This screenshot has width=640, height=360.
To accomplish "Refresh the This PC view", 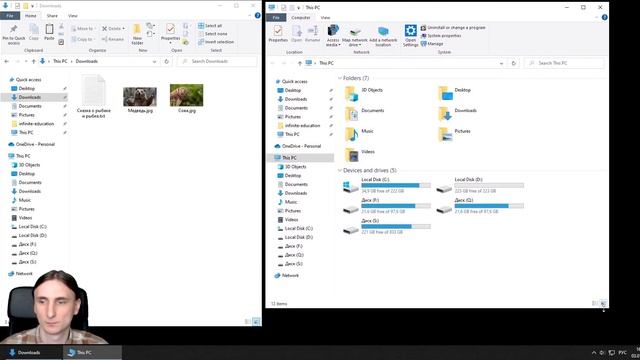I will coord(513,63).
